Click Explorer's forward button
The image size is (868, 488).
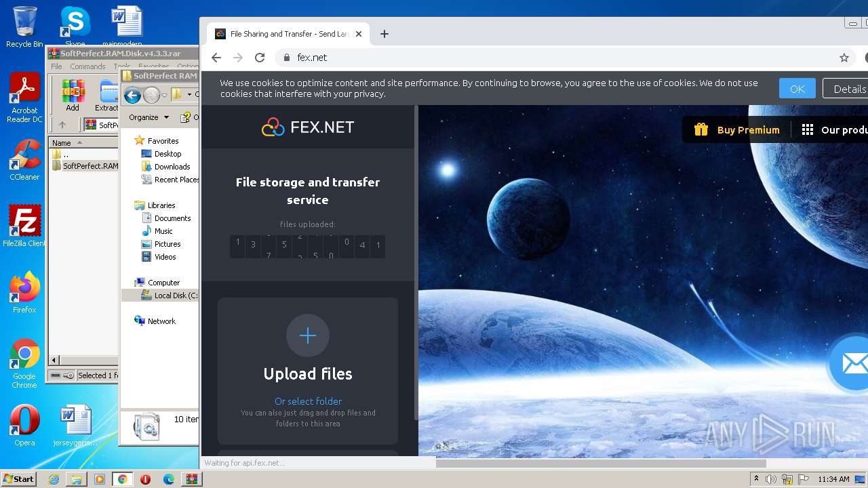(x=151, y=96)
